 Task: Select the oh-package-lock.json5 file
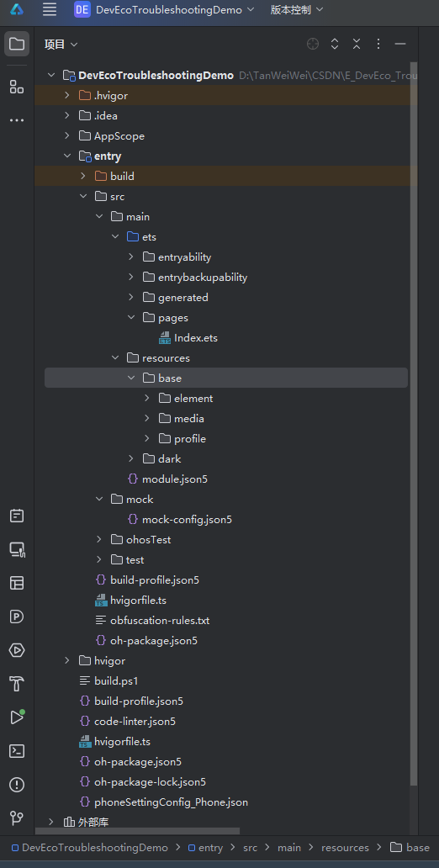[143, 782]
